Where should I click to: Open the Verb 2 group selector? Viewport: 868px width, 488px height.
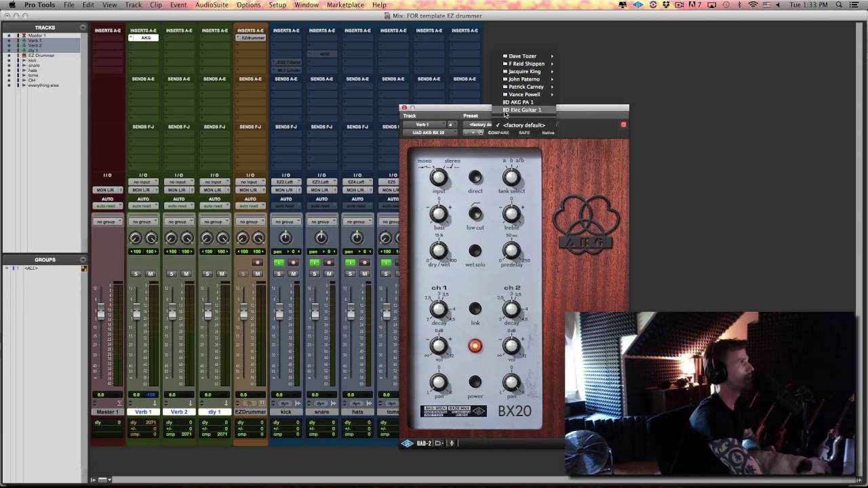coord(179,222)
